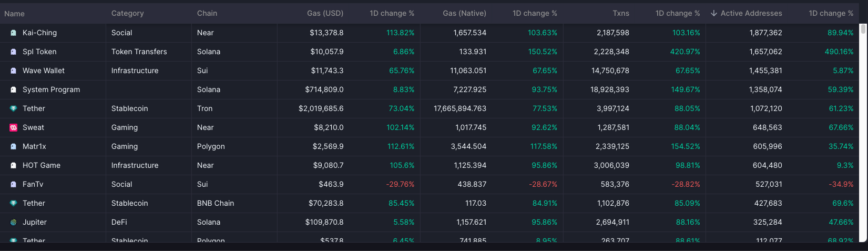Screen dimensions: 868x251
Task: Open the Sweat name entry
Action: click(x=33, y=127)
